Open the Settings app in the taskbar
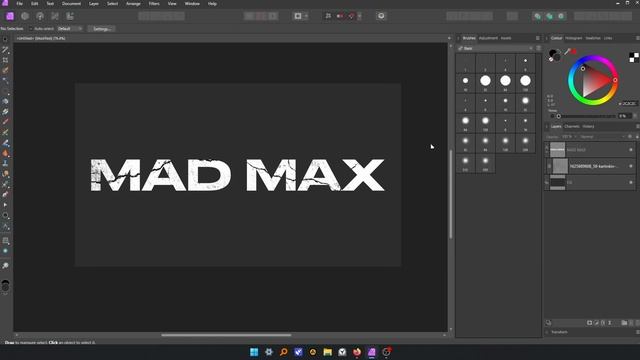The image size is (640, 360). pyautogui.click(x=269, y=352)
